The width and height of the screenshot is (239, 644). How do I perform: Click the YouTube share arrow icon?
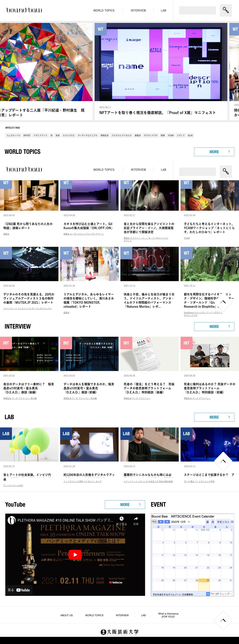(x=136, y=519)
